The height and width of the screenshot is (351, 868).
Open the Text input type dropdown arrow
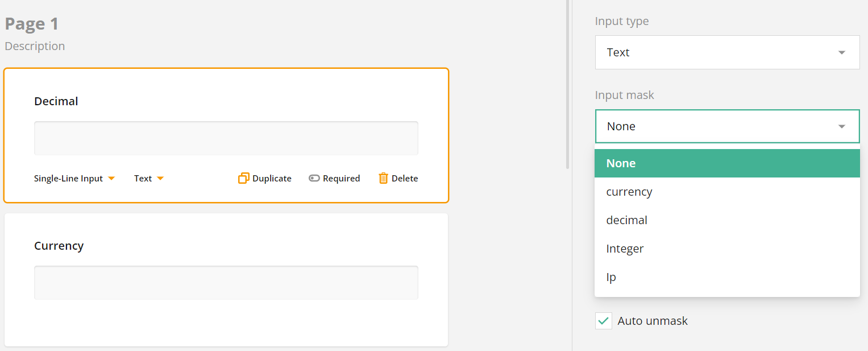[160, 179]
